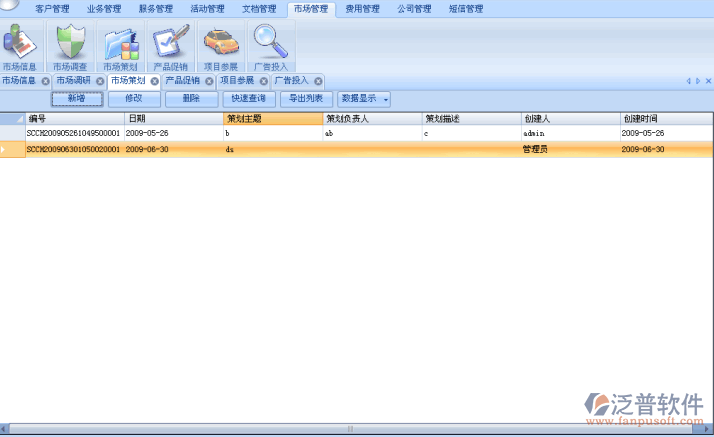The width and height of the screenshot is (714, 437).
Task: Close the 产品促销 document tab
Action: pyautogui.click(x=209, y=81)
